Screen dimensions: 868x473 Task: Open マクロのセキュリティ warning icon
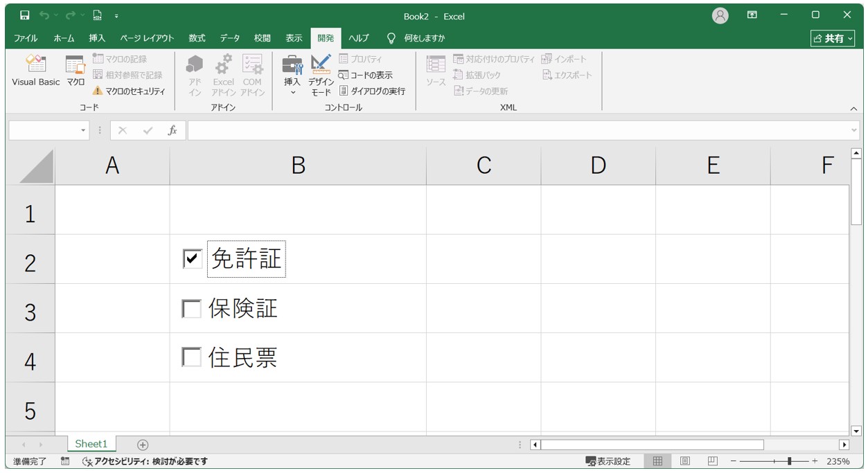[98, 91]
